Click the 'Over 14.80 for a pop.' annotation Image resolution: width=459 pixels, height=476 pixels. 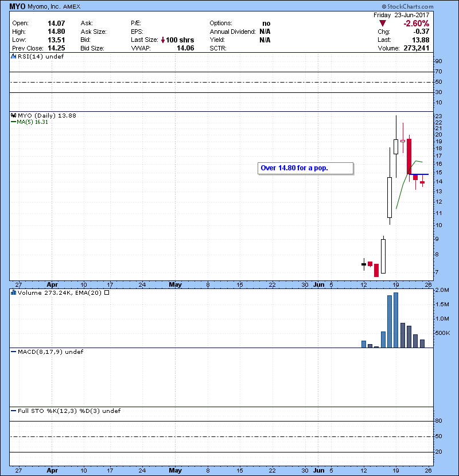click(305, 168)
